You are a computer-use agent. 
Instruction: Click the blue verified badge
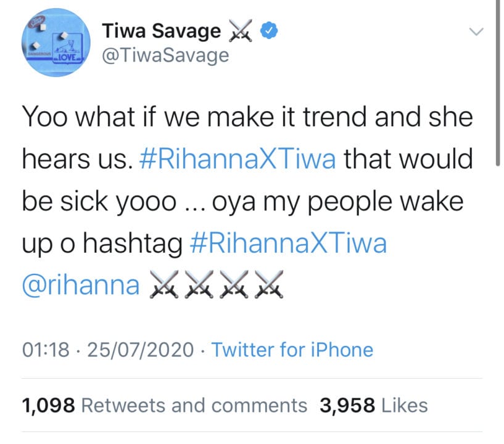click(265, 30)
